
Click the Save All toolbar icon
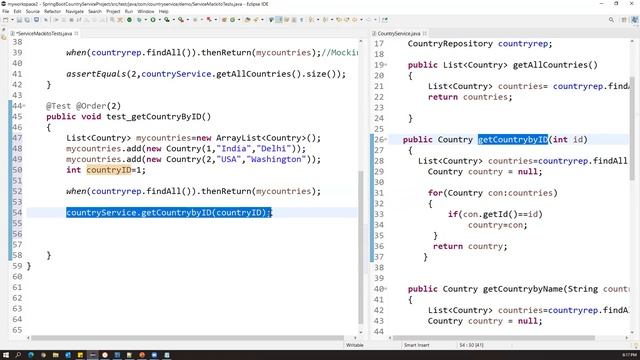click(x=27, y=20)
